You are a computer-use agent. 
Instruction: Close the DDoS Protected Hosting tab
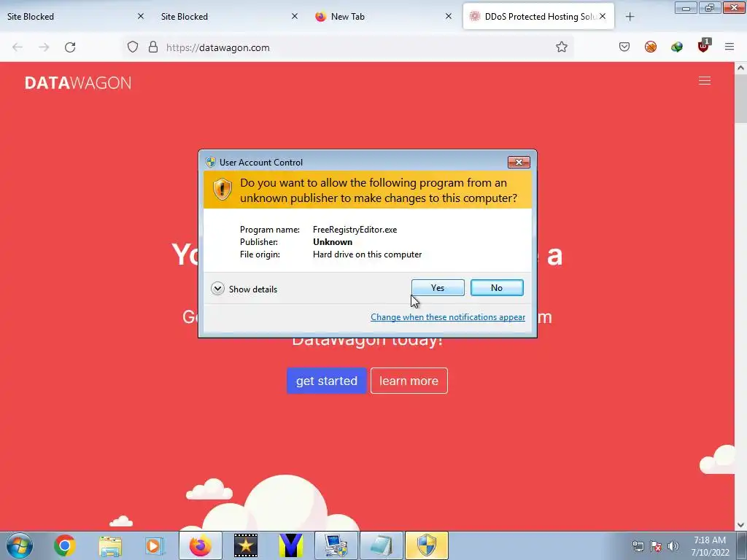[603, 17]
